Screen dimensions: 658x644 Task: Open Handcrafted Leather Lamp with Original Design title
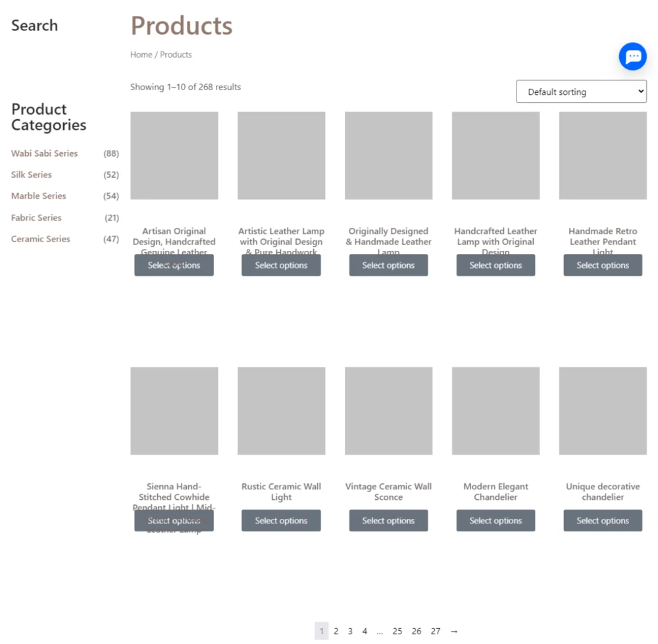pos(495,242)
